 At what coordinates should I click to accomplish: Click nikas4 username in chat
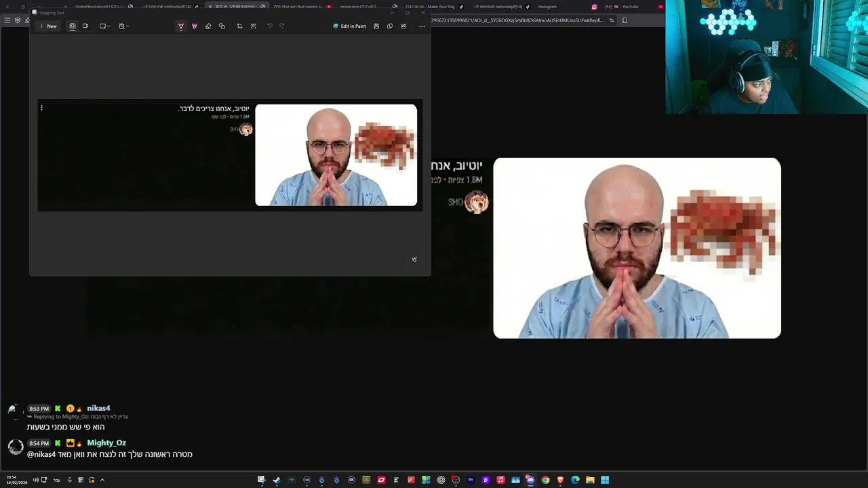pos(98,408)
